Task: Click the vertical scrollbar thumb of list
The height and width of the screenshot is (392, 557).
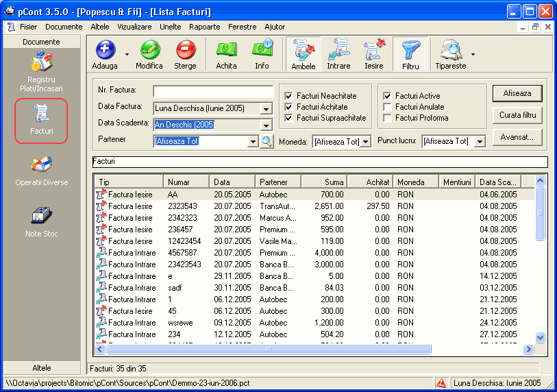Action: 540,213
